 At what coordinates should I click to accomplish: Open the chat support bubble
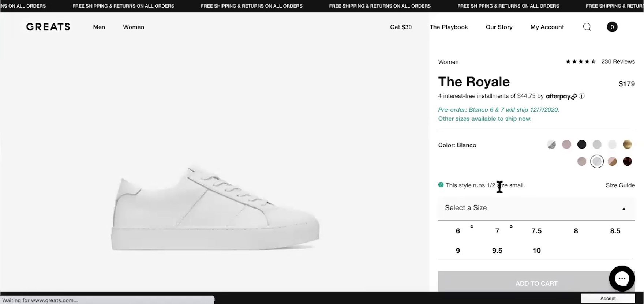[622, 279]
